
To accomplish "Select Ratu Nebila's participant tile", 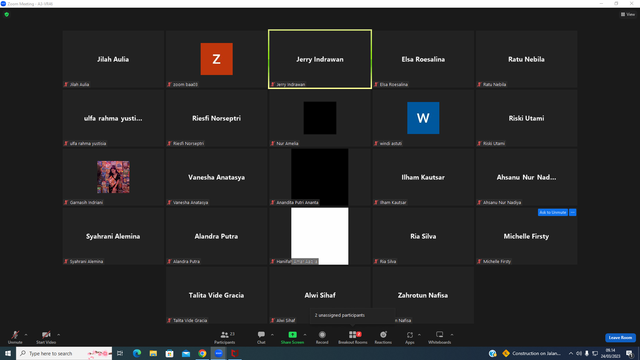I will coord(526,59).
